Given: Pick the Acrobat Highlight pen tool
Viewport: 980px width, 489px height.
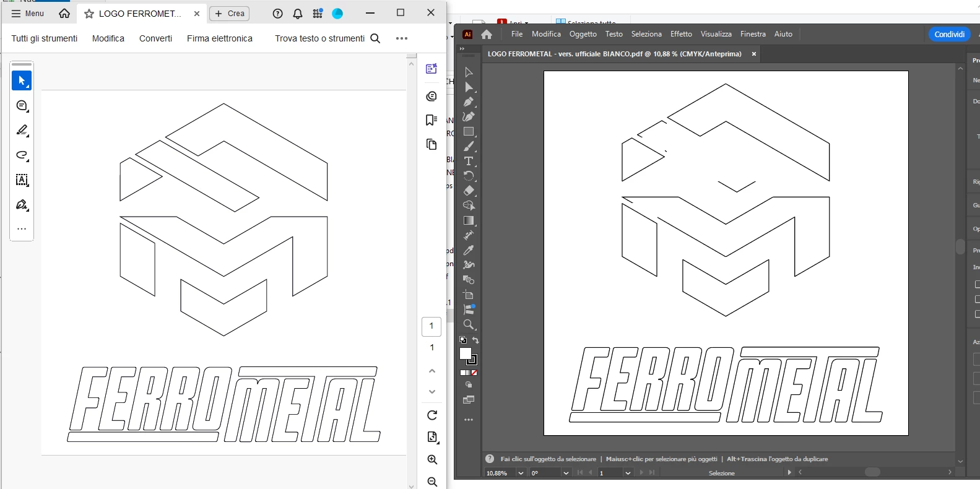Looking at the screenshot, I should point(22,130).
